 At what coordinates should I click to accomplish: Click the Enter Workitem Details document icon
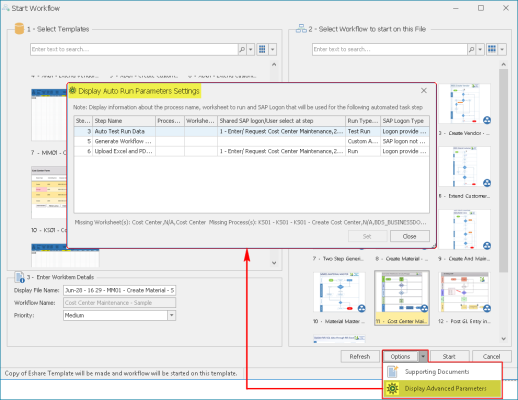pos(19,277)
